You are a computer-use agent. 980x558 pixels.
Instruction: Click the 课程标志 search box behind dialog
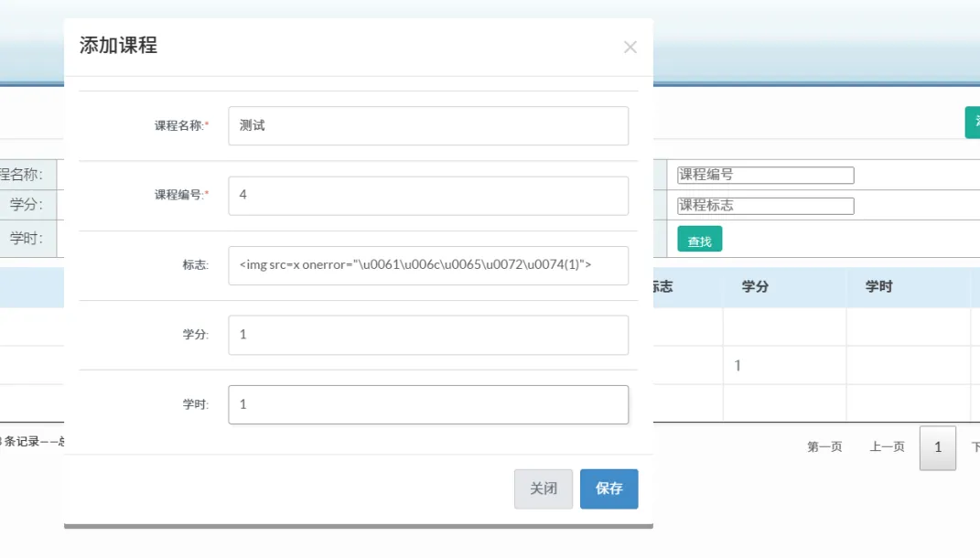(x=766, y=206)
